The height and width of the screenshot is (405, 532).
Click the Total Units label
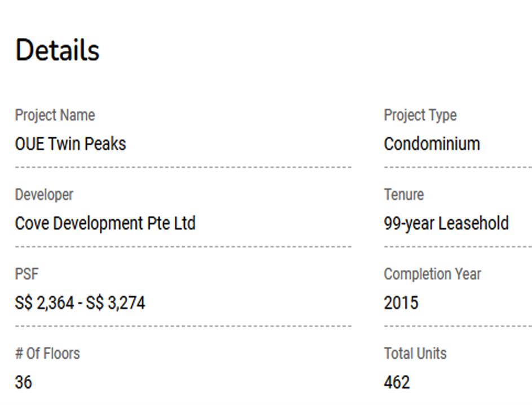[415, 354]
